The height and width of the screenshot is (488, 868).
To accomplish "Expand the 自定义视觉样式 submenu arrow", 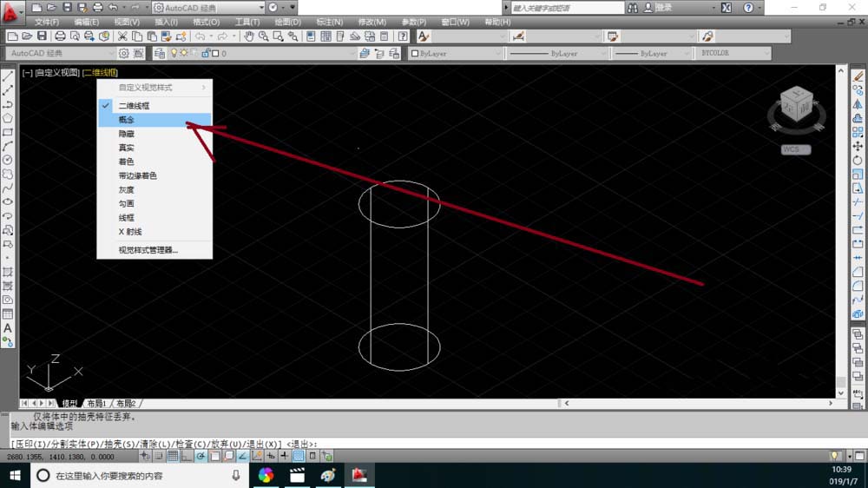I will [x=204, y=88].
